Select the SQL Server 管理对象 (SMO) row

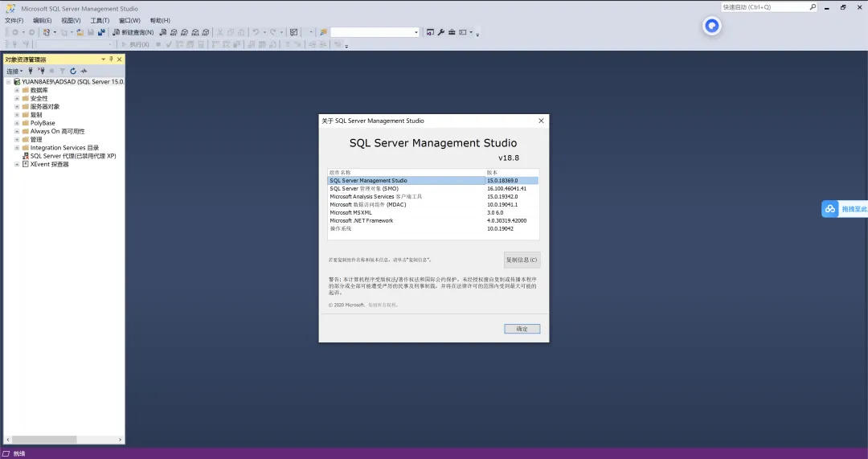[x=433, y=188]
